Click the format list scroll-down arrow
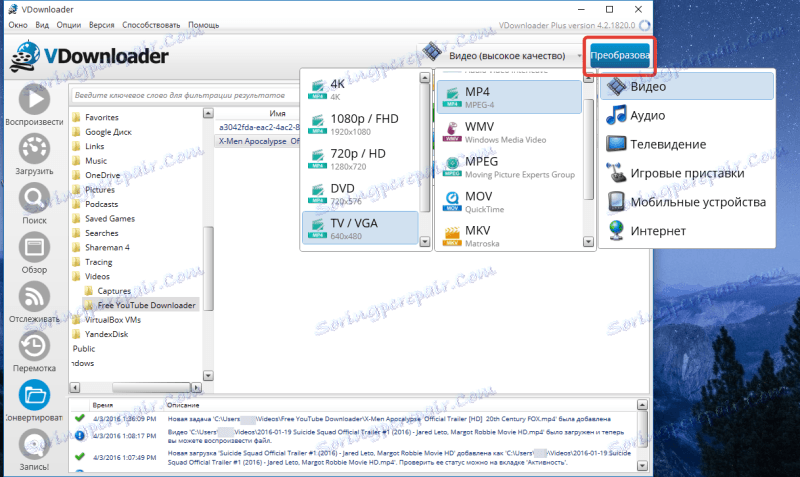800x477 pixels. [x=588, y=242]
